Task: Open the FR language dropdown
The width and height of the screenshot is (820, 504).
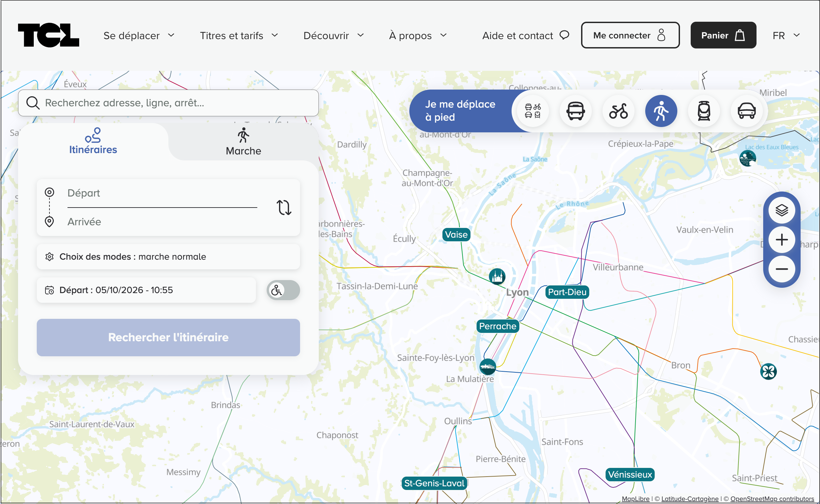Action: [x=786, y=35]
